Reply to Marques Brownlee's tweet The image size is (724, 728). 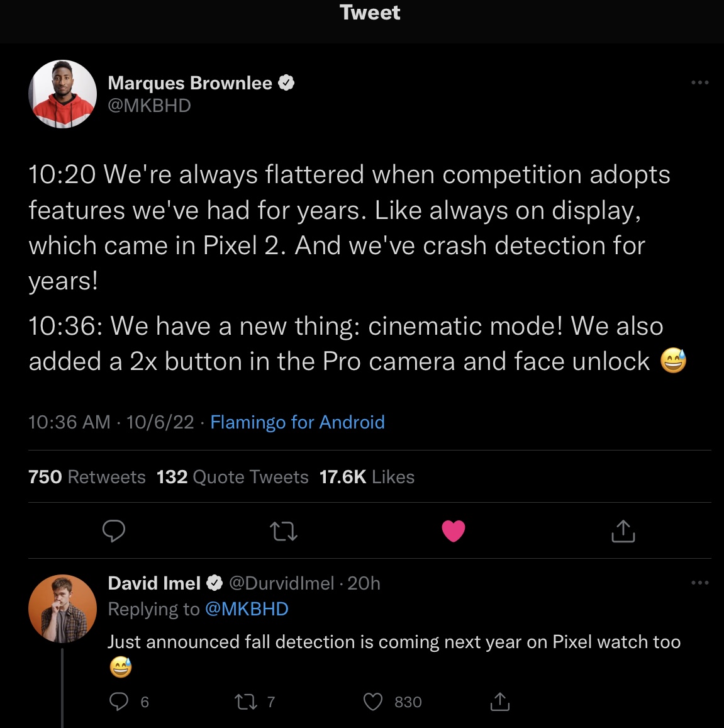pos(114,532)
